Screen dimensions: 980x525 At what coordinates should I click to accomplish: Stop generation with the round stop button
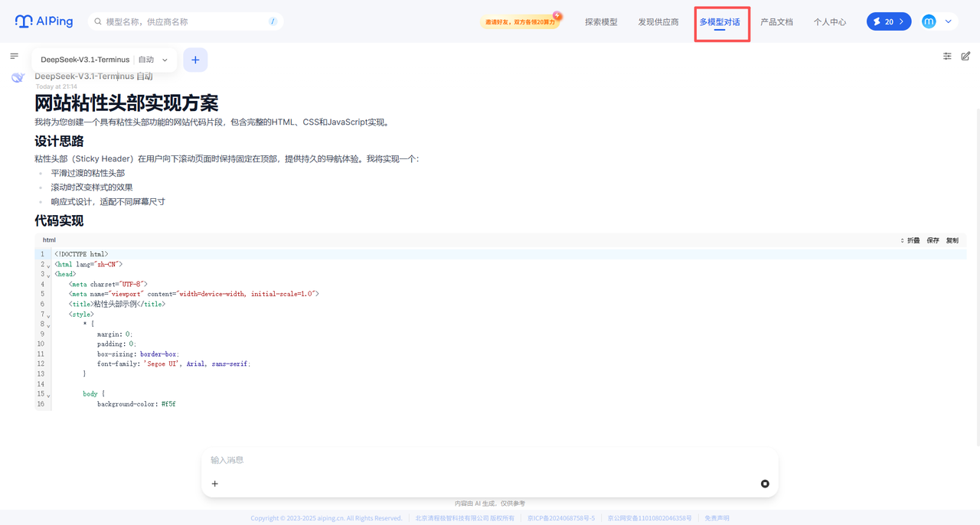tap(765, 484)
